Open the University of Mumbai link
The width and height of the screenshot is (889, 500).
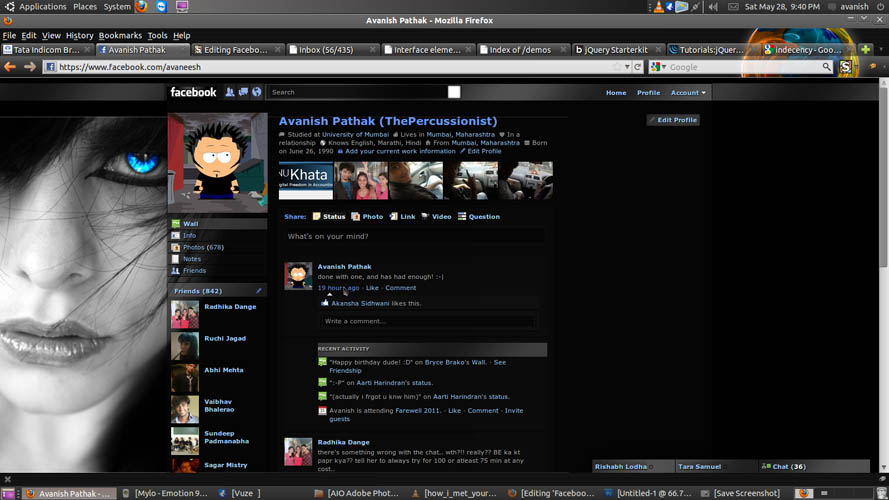[355, 134]
